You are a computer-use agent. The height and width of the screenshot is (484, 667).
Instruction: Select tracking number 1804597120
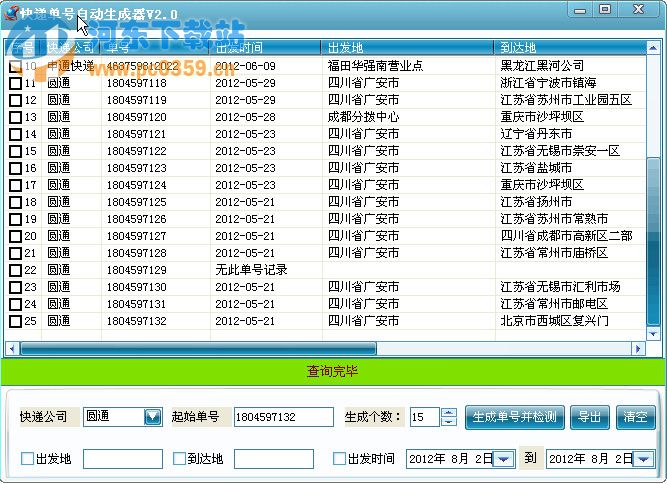tap(137, 117)
